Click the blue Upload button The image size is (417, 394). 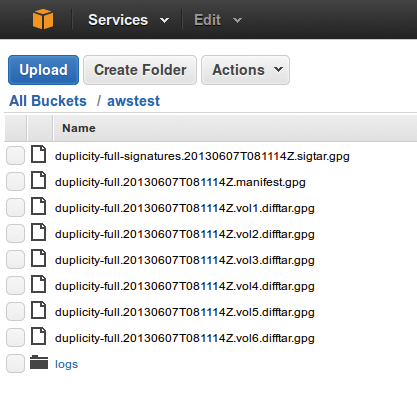pyautogui.click(x=43, y=70)
